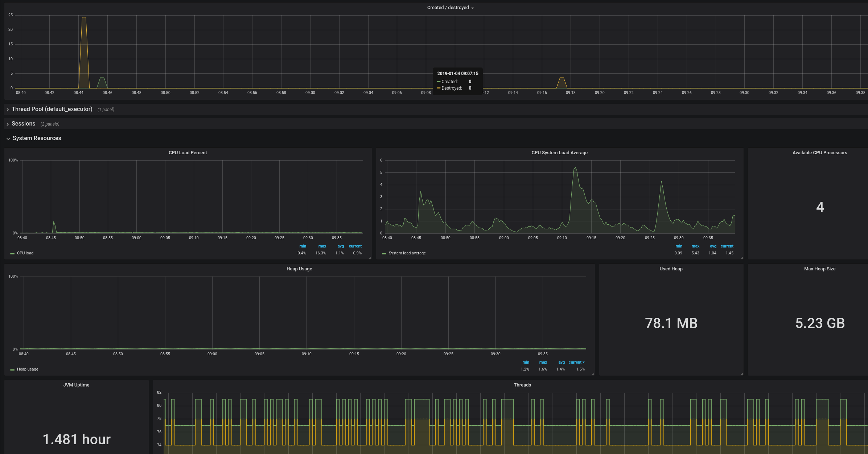Screen dimensions: 868x454
Task: Toggle CPU load series in legend
Action: tap(25, 253)
